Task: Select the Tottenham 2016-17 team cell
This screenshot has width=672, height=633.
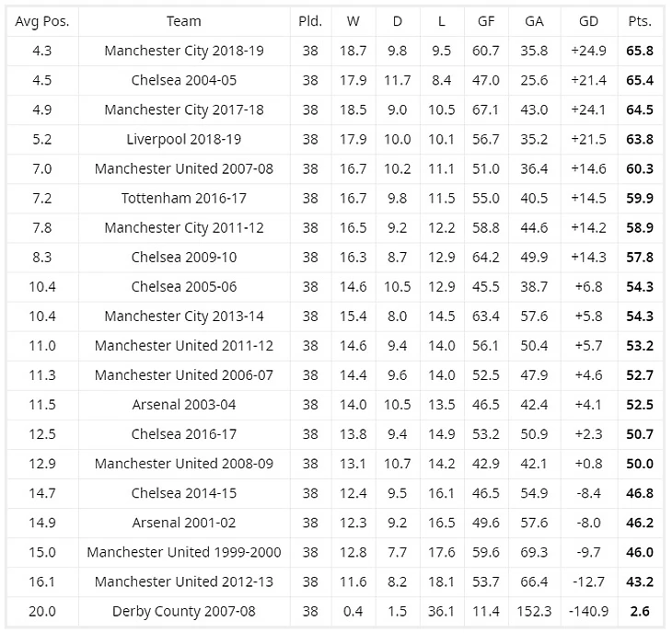Action: tap(184, 199)
